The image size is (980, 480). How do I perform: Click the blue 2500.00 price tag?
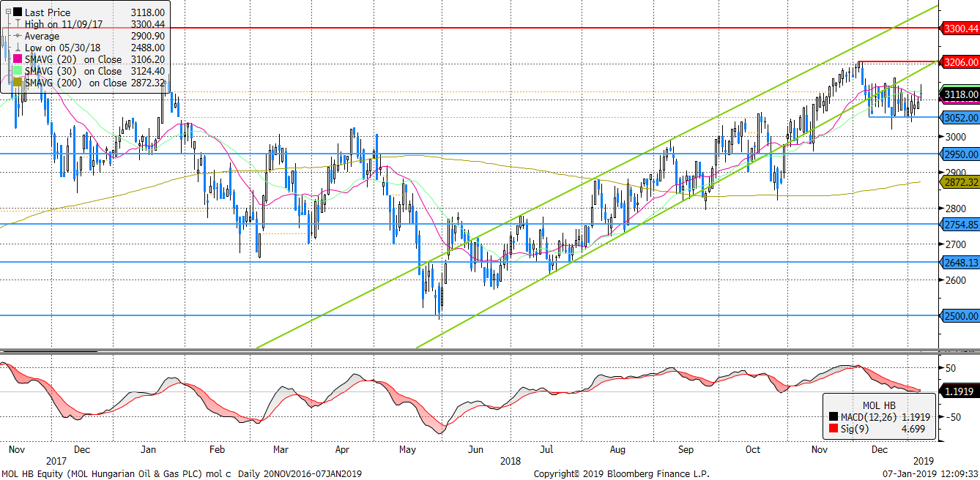960,315
